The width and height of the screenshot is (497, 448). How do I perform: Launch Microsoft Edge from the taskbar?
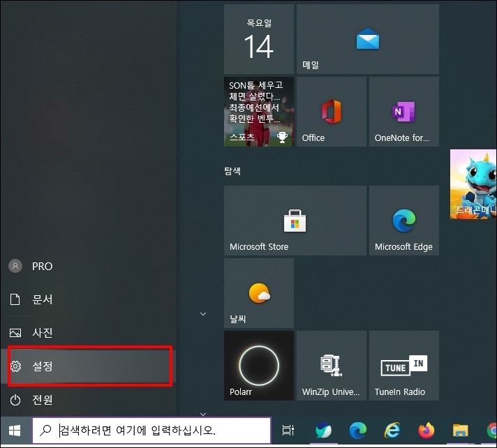pyautogui.click(x=358, y=431)
